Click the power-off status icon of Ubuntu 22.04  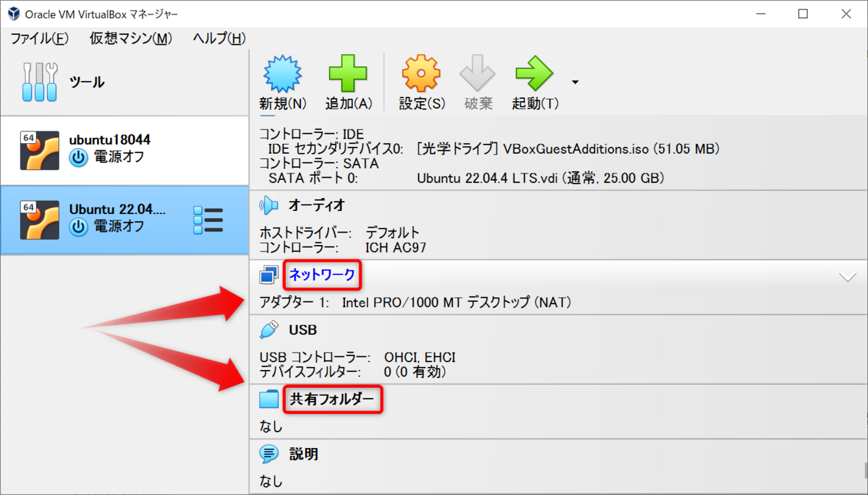[x=78, y=228]
